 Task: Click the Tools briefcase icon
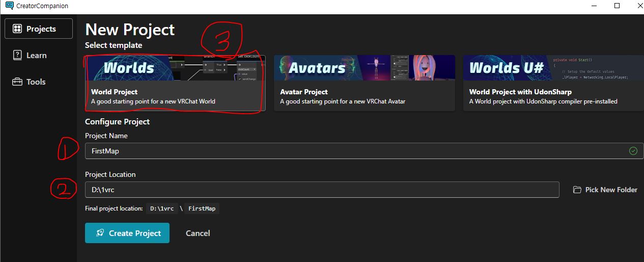(x=17, y=82)
